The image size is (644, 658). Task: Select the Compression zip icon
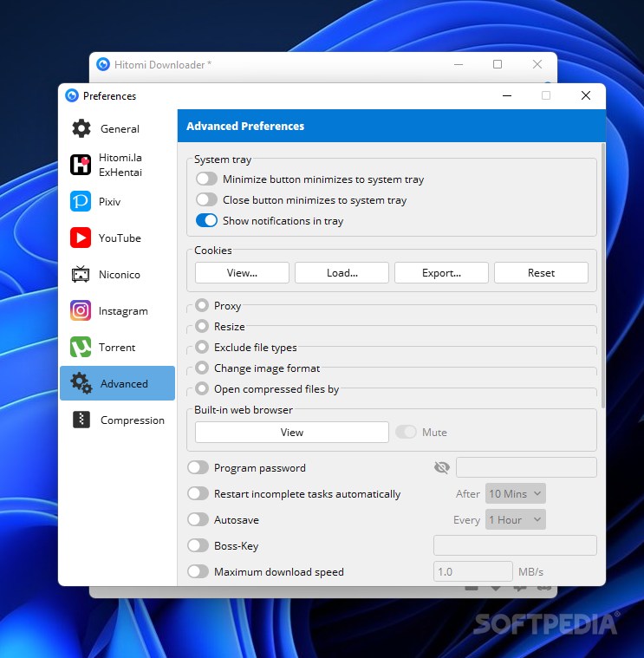[x=81, y=420]
